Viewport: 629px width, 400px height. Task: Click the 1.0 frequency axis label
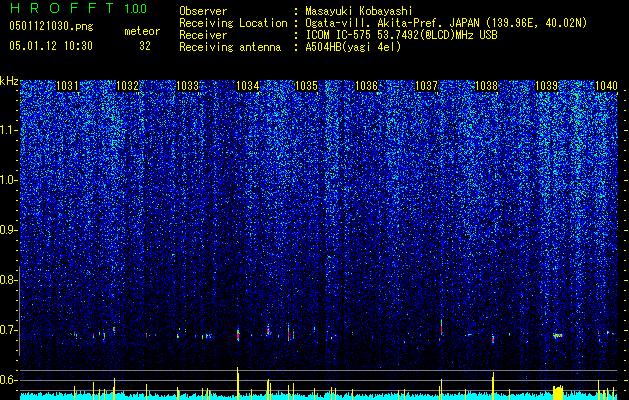[x=8, y=180]
